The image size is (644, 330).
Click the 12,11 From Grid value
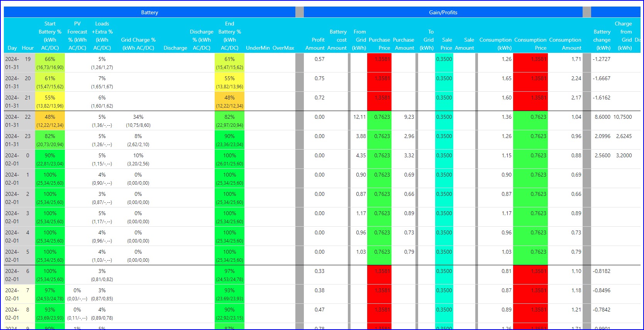[x=359, y=117]
